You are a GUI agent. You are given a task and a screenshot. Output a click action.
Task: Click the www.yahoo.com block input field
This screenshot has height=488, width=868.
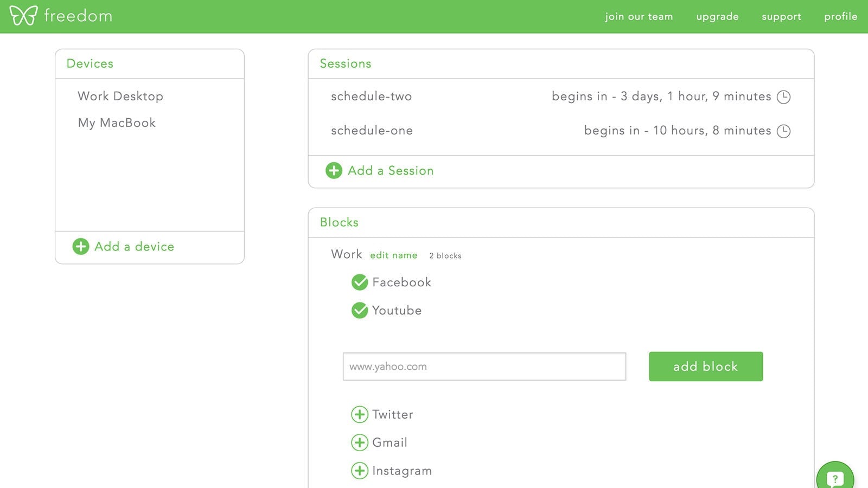(484, 367)
